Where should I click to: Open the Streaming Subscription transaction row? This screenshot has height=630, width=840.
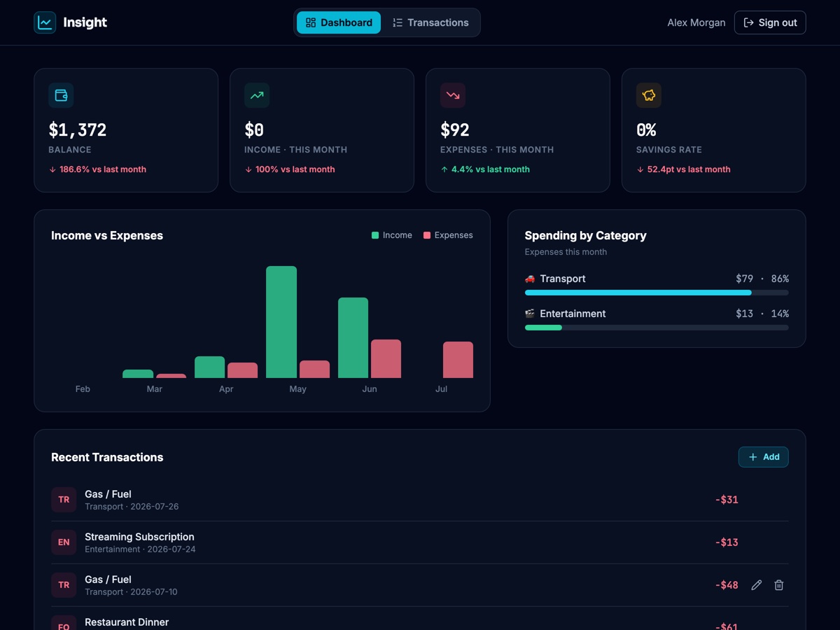tap(420, 542)
